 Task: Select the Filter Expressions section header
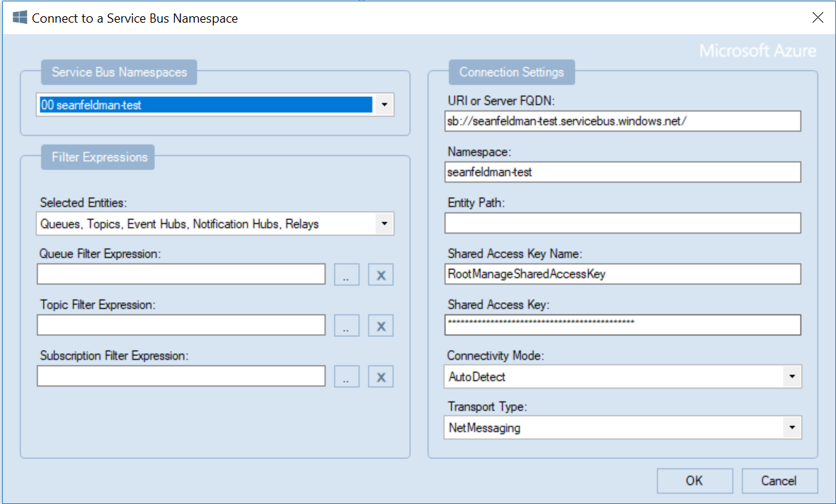point(97,156)
